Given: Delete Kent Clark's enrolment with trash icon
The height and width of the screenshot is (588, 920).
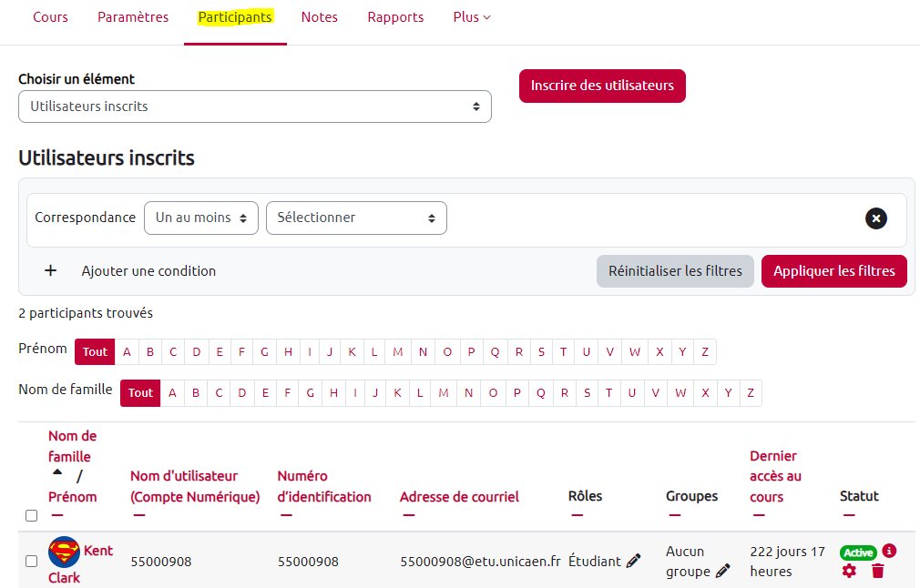Looking at the screenshot, I should coord(877,571).
